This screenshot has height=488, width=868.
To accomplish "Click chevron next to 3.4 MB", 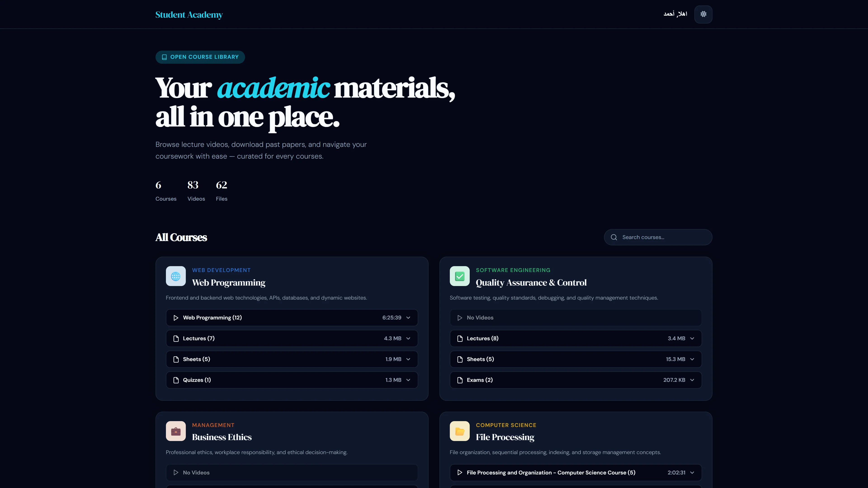I will point(692,338).
